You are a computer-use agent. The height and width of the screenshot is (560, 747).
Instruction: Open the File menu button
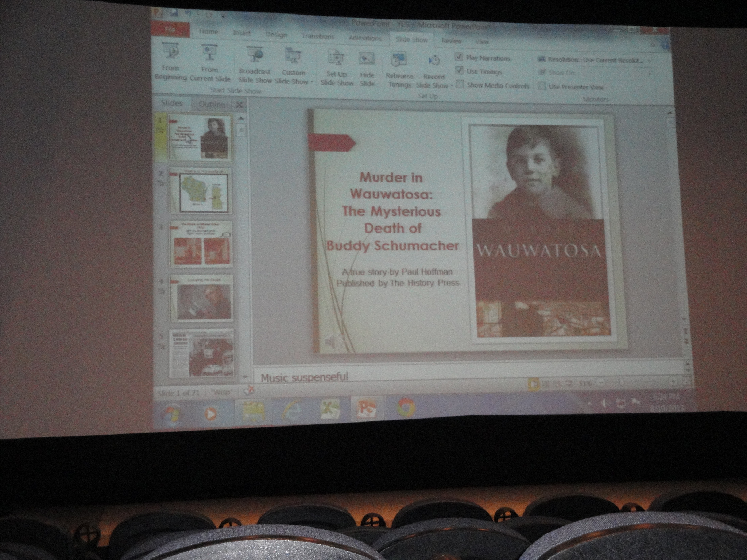170,30
